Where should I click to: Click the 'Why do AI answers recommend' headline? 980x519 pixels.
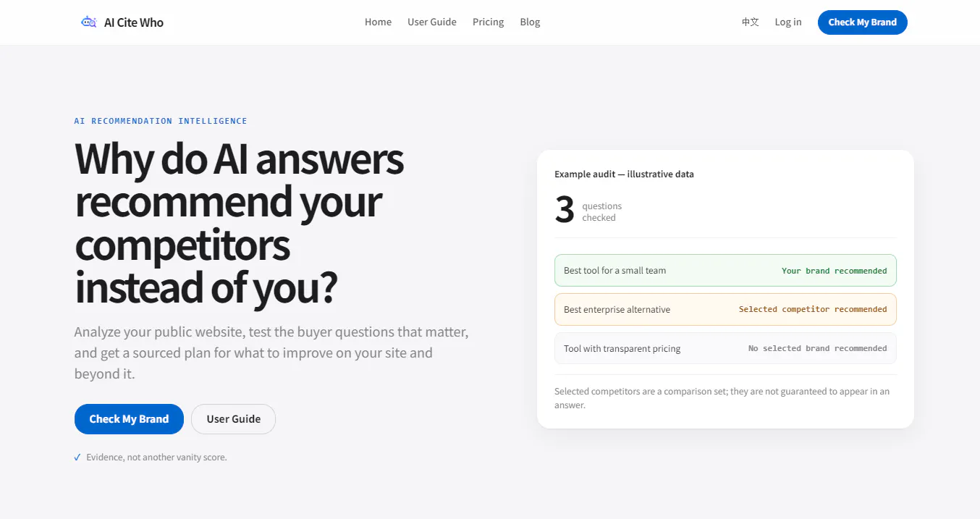[240, 223]
